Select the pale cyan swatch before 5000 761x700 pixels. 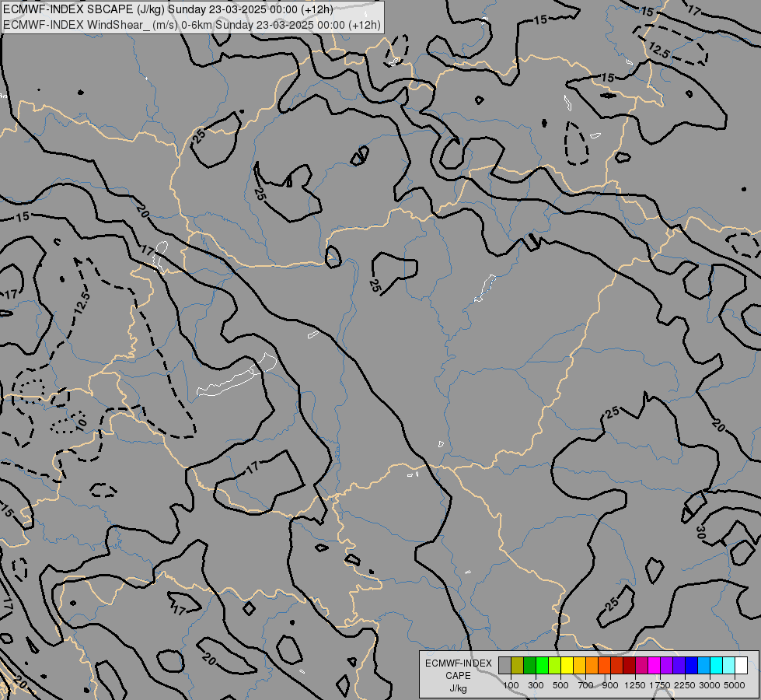[728, 665]
